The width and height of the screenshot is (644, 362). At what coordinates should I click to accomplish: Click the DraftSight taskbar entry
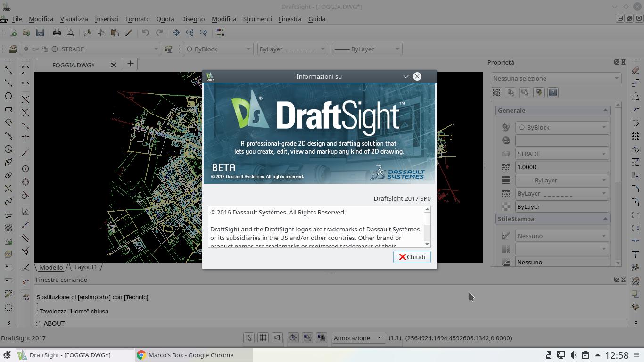click(75, 355)
